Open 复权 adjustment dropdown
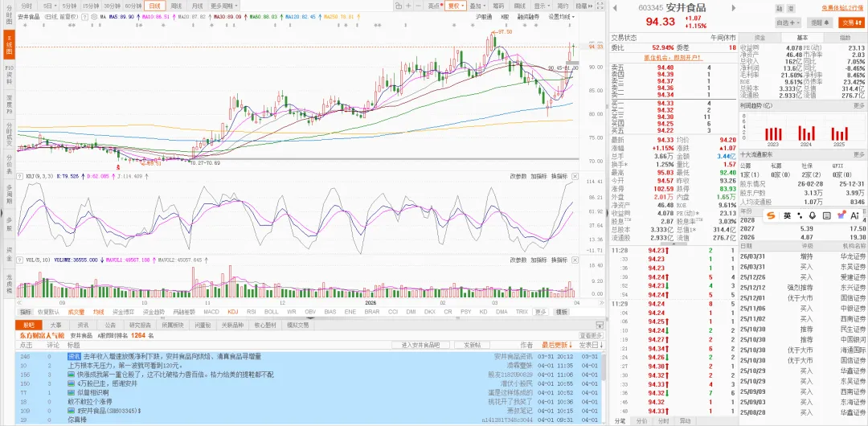Viewport: 868px width, 426px height. [455, 6]
